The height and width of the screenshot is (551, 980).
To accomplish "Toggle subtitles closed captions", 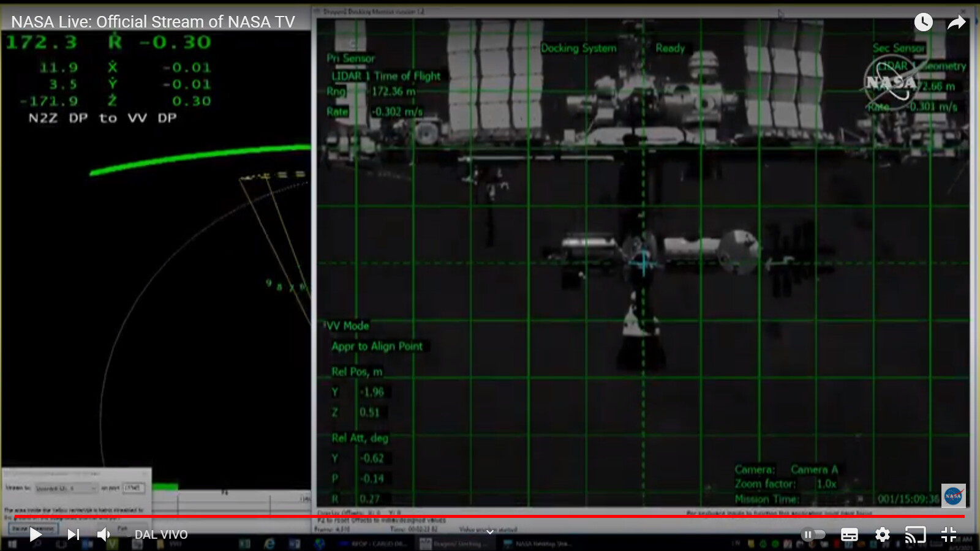I will [849, 534].
